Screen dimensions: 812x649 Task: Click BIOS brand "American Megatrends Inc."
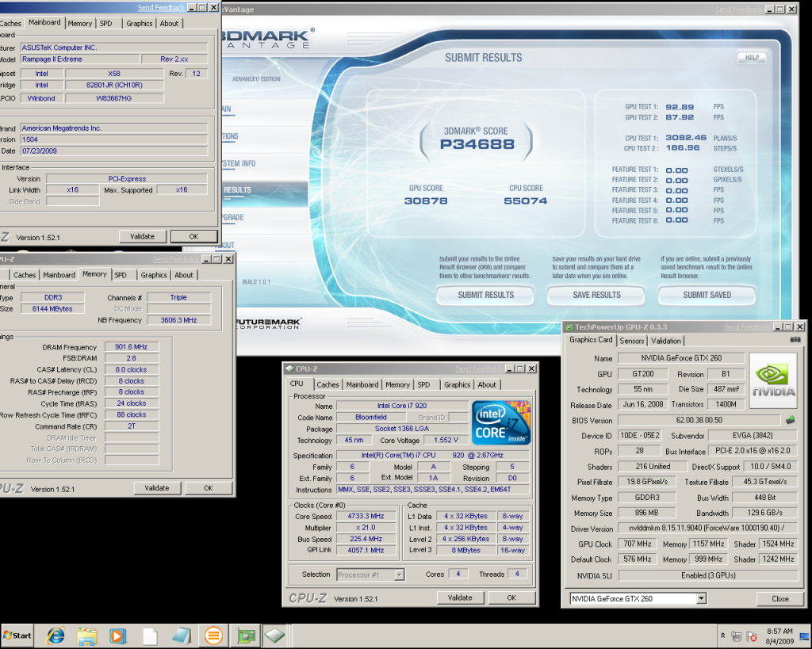[113, 128]
